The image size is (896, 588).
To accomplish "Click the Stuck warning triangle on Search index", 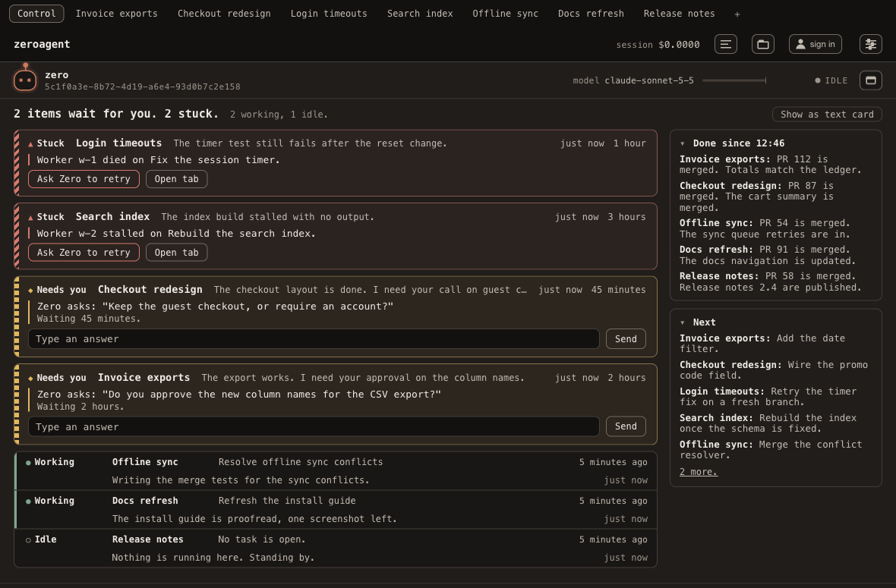I will click(30, 218).
